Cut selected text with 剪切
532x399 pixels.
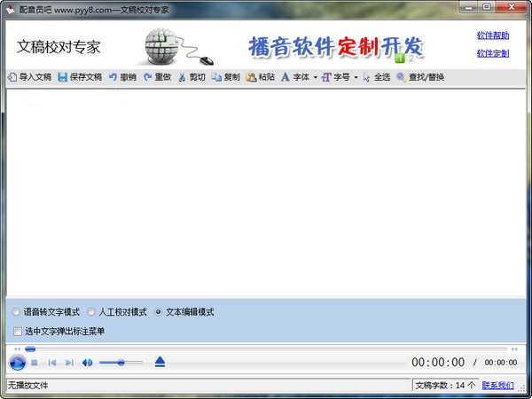click(x=192, y=77)
